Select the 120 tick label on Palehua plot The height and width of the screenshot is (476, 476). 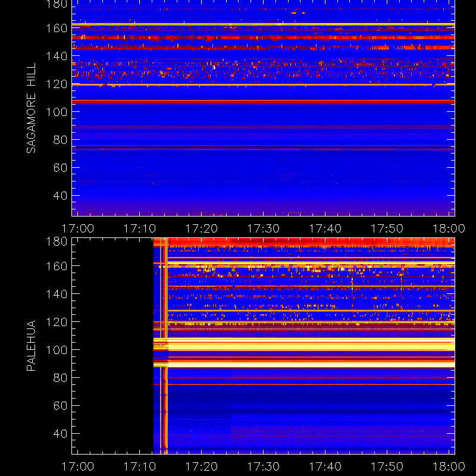click(57, 322)
